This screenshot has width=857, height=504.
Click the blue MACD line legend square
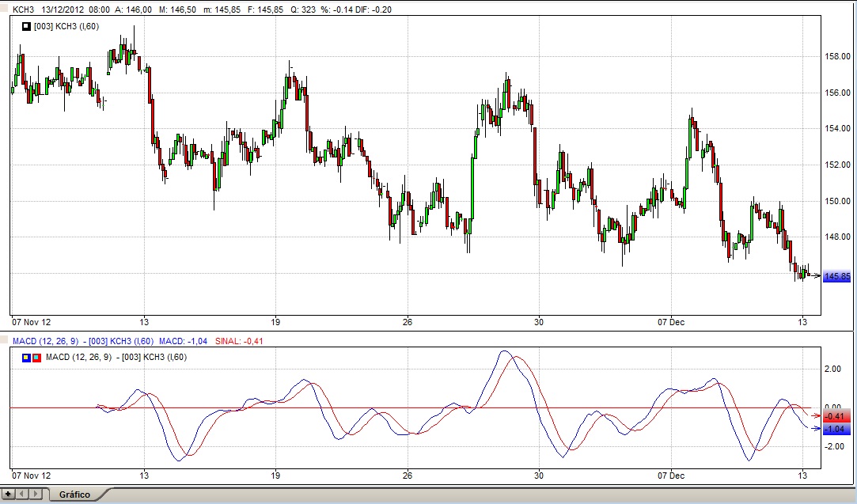pos(27,358)
